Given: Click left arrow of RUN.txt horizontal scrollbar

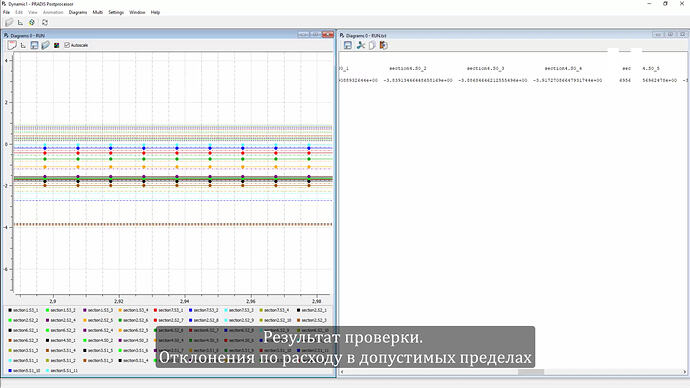Looking at the screenshot, I should (342, 372).
